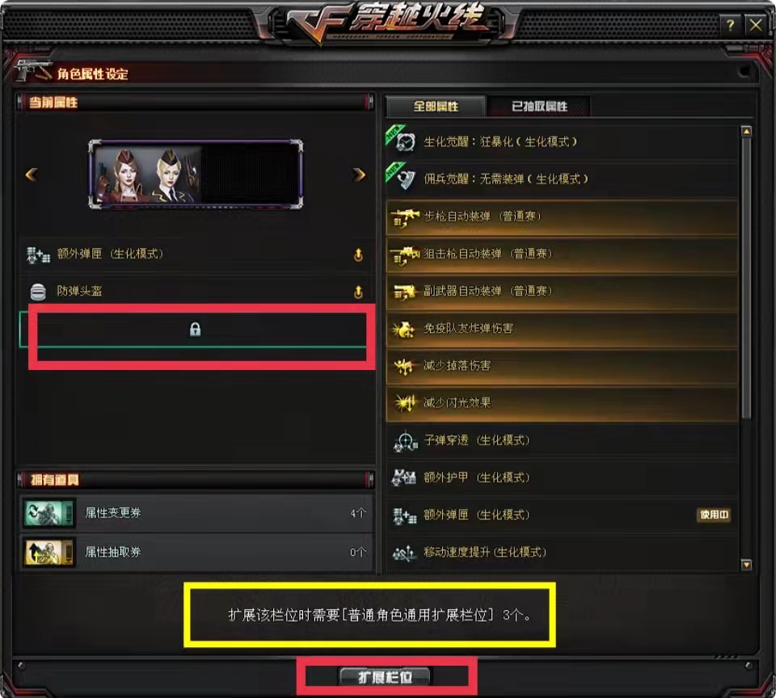Click the 额外护甲 armor icon
This screenshot has width=784, height=698.
pyautogui.click(x=403, y=477)
